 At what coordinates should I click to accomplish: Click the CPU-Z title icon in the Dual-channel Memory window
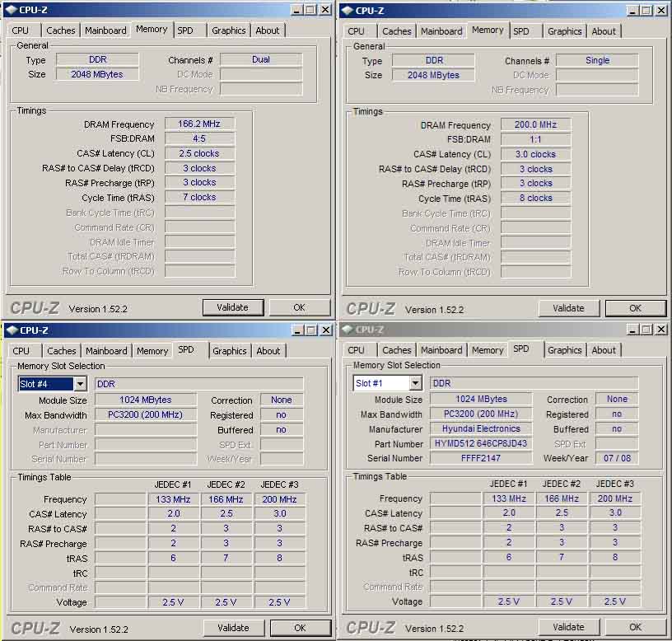[x=12, y=10]
